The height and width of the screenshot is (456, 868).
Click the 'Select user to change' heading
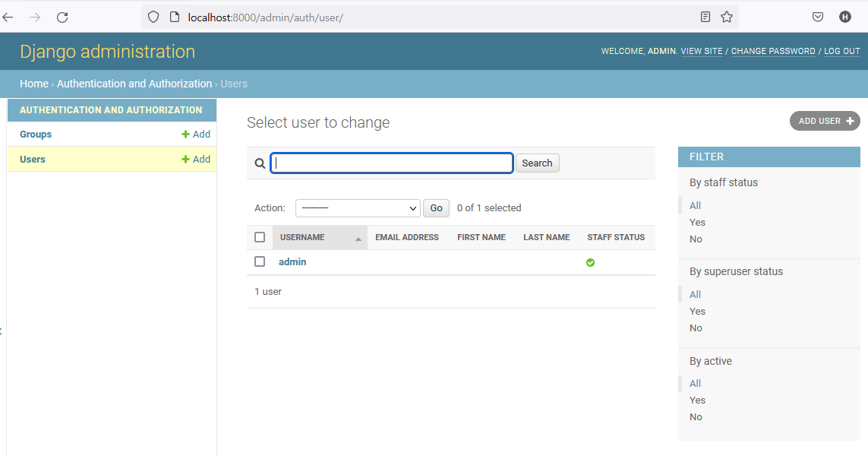coord(318,122)
